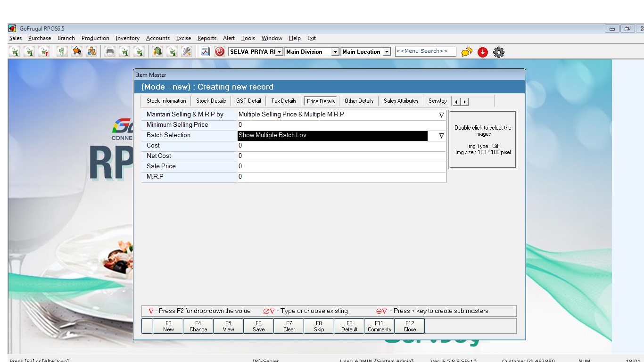Click the printer icon in toolbar
The height and width of the screenshot is (362, 644).
tap(110, 51)
